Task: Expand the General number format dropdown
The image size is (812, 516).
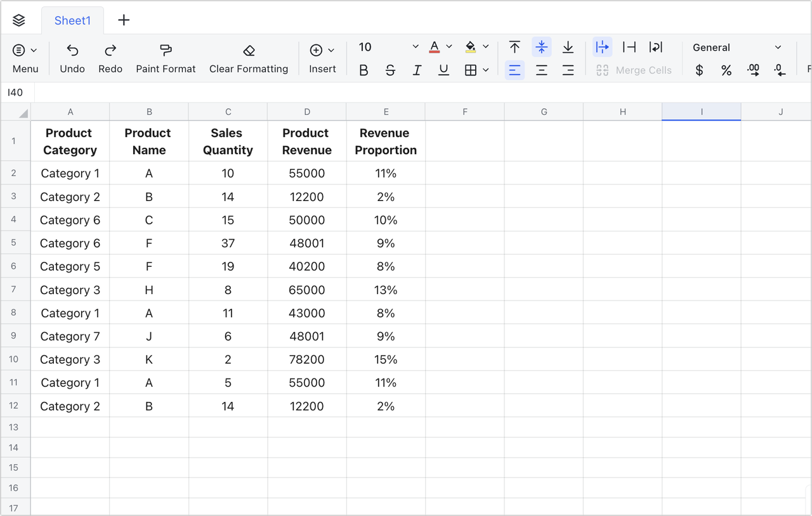Action: point(778,48)
